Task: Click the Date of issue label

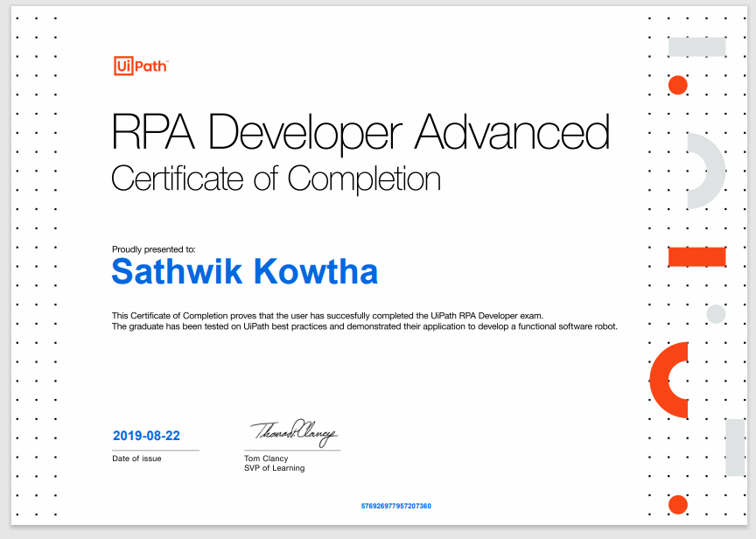Action: point(136,458)
